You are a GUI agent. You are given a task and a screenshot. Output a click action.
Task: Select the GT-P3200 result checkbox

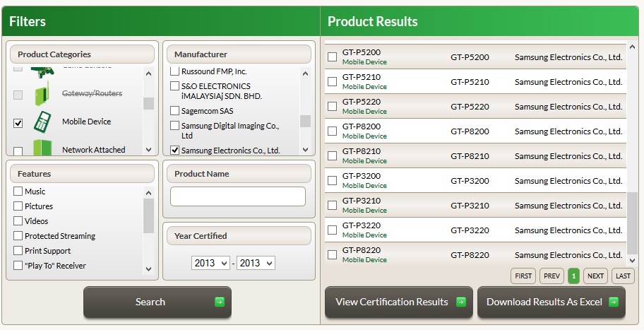pyautogui.click(x=333, y=180)
